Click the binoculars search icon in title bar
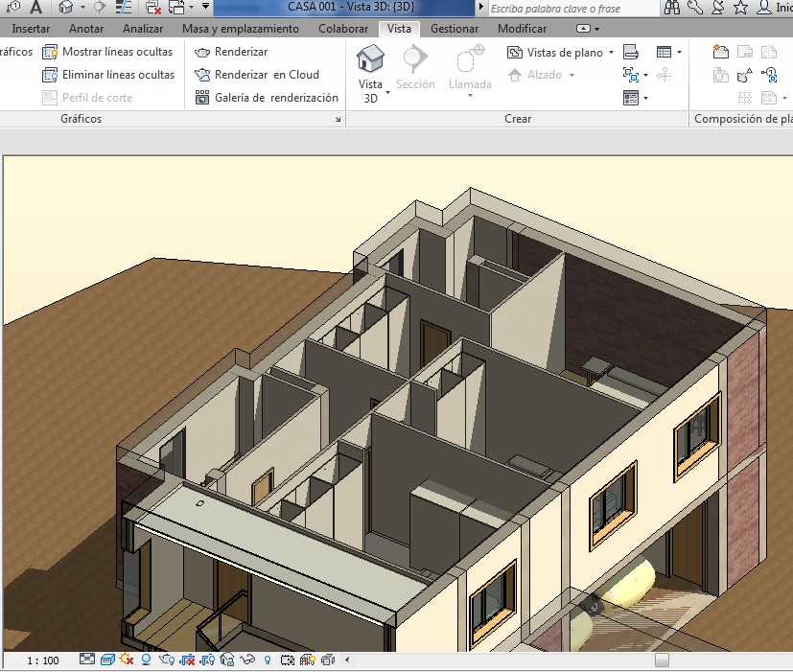The width and height of the screenshot is (793, 672). click(672, 9)
